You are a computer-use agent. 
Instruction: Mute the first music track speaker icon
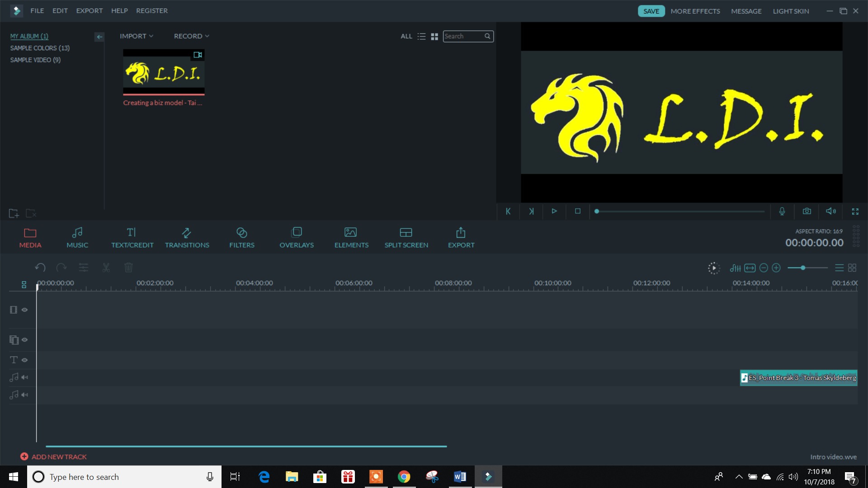point(24,377)
